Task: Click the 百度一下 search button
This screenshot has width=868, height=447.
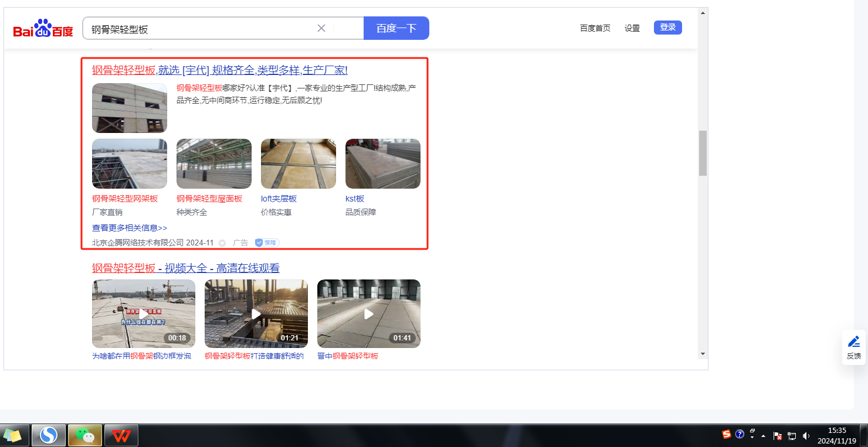Action: click(396, 28)
